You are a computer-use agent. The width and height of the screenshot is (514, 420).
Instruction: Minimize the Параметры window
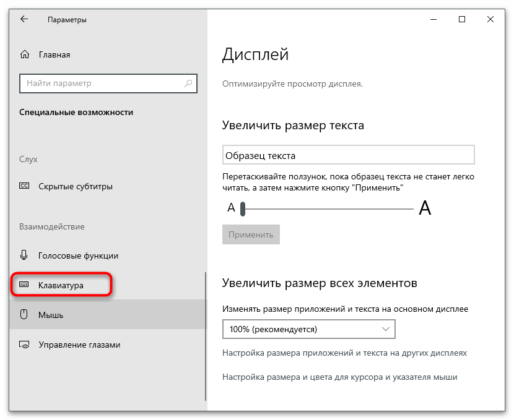[x=433, y=19]
